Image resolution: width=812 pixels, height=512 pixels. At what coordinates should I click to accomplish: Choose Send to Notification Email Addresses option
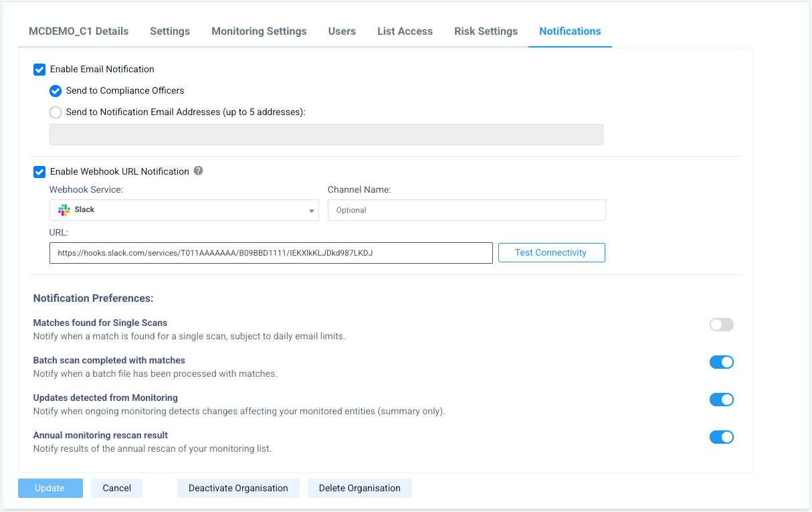(x=56, y=112)
